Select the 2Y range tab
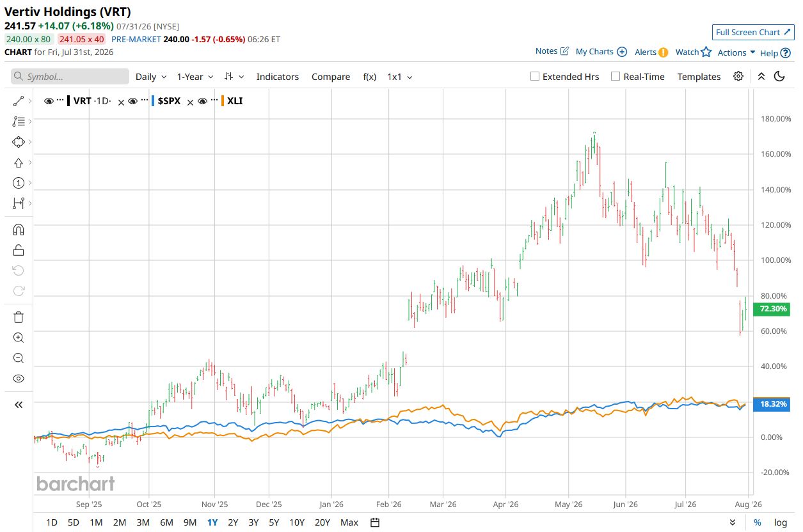The width and height of the screenshot is (803, 532). [233, 522]
